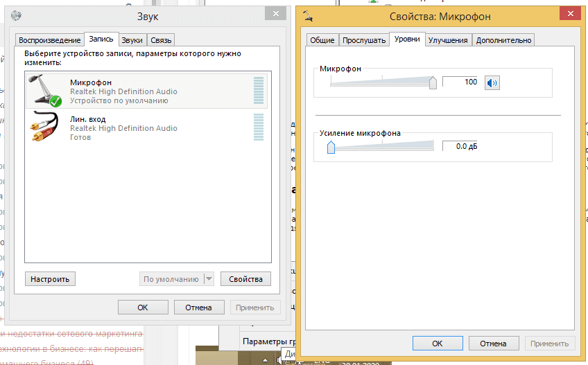Switch to the Прослушать tab

(x=364, y=40)
